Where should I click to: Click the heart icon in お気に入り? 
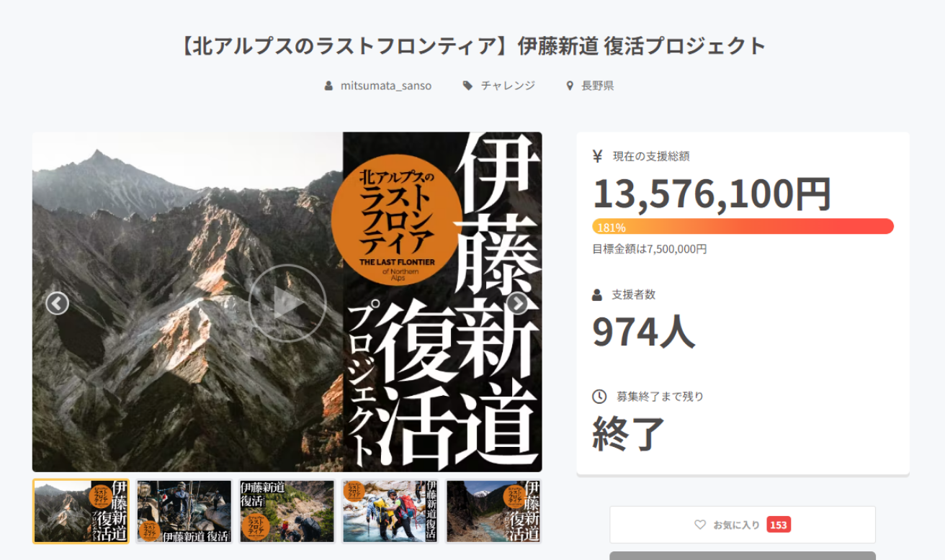(700, 525)
